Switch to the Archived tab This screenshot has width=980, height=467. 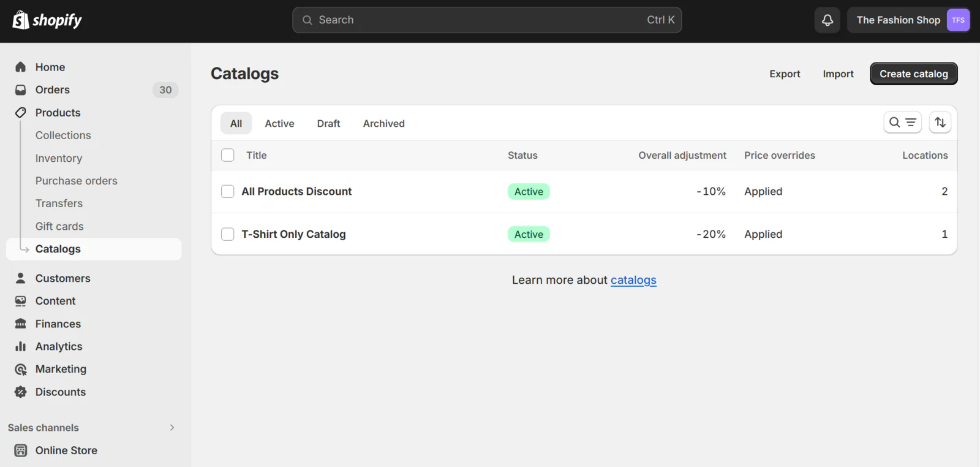tap(383, 124)
